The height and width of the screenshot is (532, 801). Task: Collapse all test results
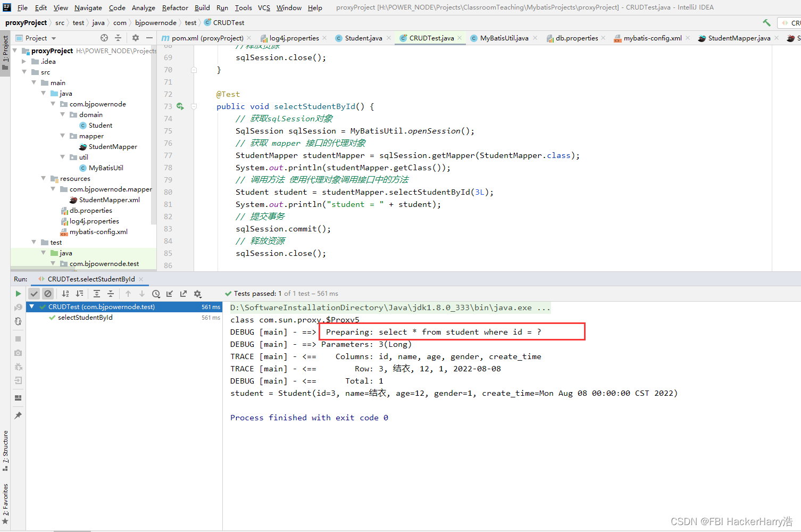coord(111,294)
